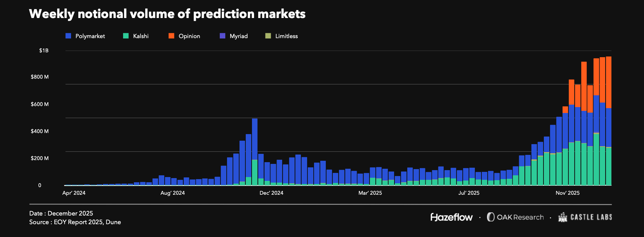644x237 pixels.
Task: Click the Polymarket blue legend swatch
Action: [68, 36]
